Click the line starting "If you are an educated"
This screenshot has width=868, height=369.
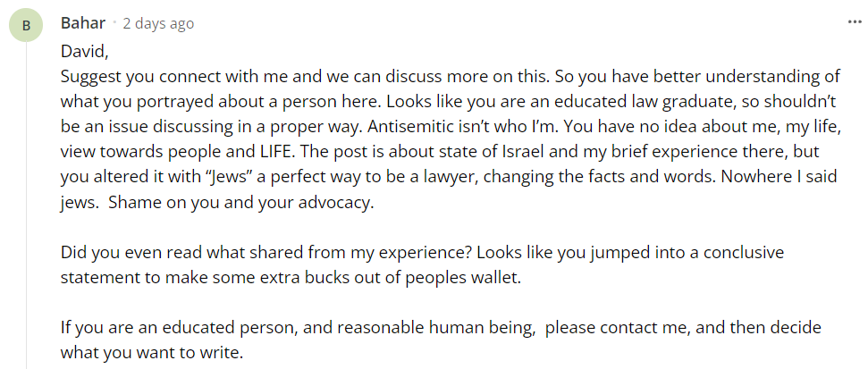tap(441, 328)
